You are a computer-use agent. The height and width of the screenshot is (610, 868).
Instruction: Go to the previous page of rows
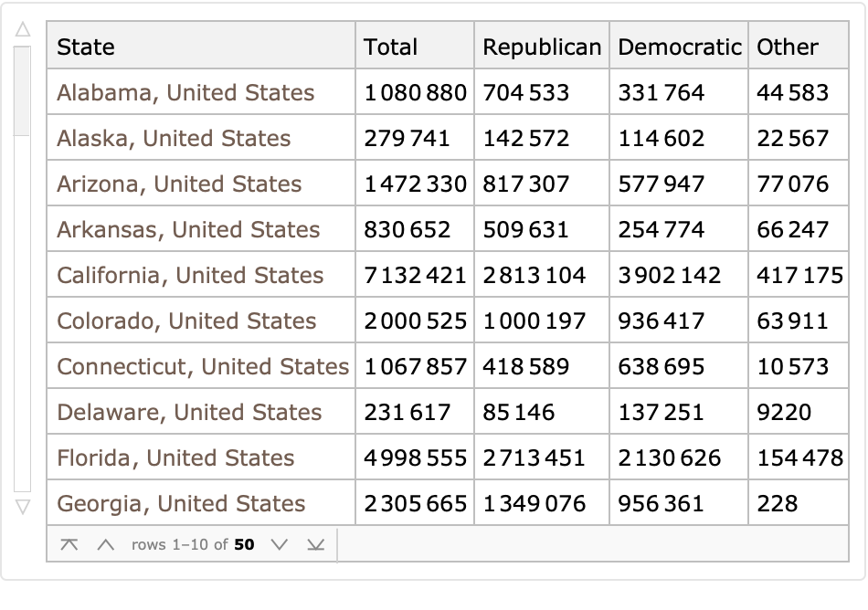click(x=106, y=545)
